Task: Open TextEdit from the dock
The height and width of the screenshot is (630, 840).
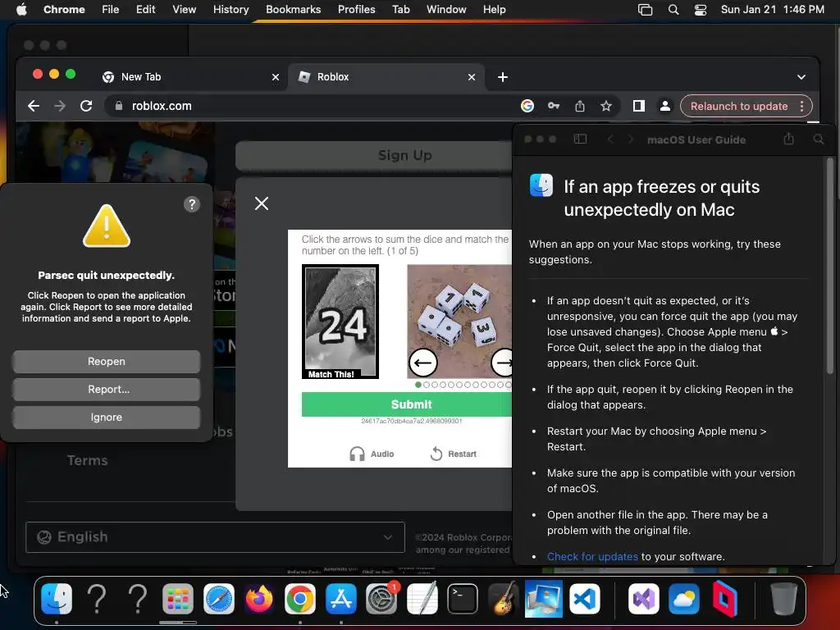Action: click(x=422, y=598)
